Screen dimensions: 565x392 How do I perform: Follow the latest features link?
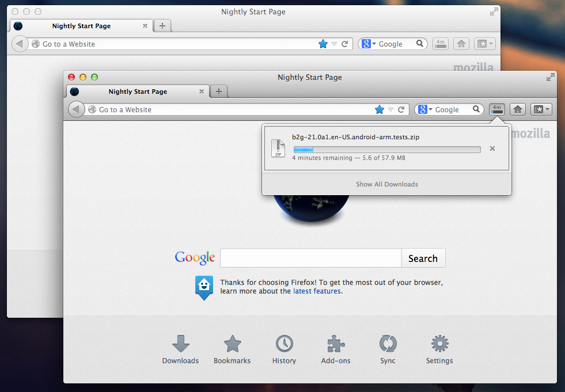point(317,291)
